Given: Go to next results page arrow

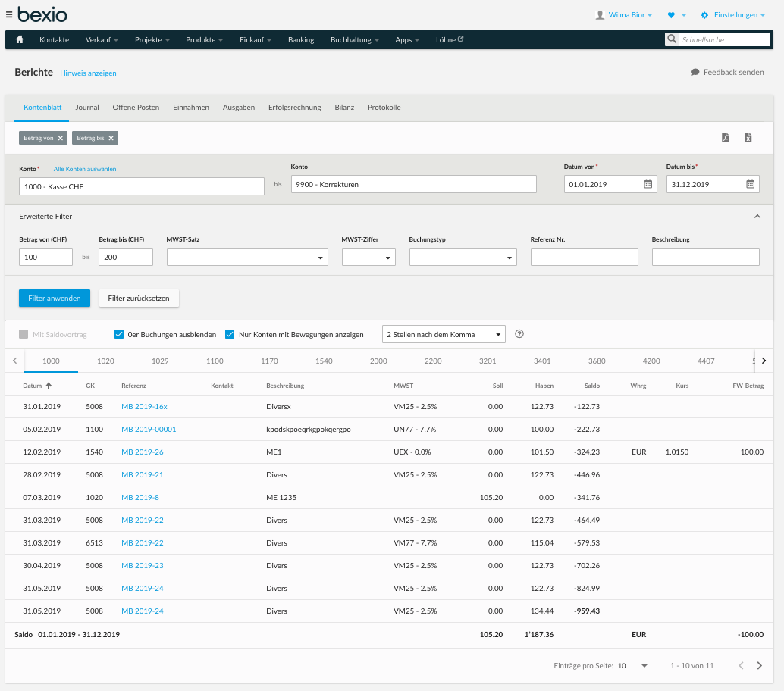Looking at the screenshot, I should (760, 665).
